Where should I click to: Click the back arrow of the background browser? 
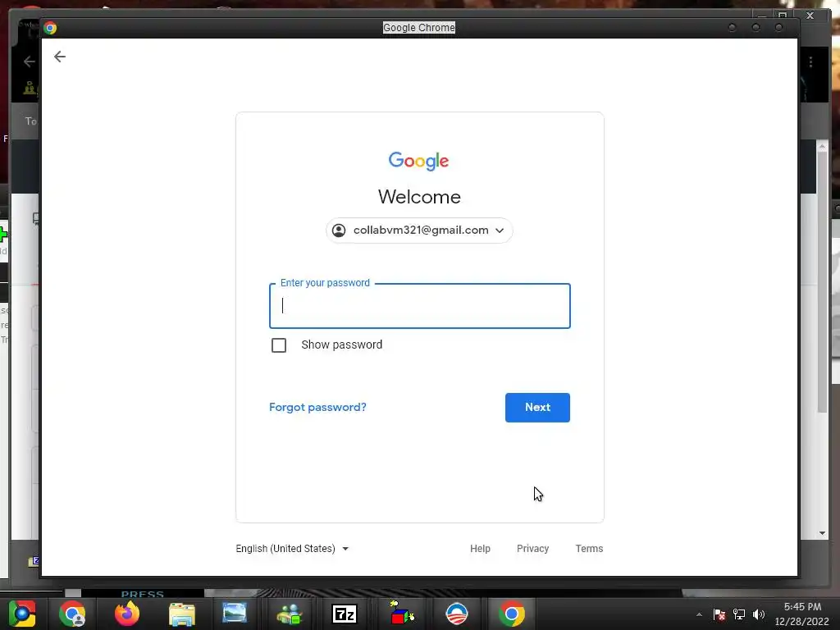tap(29, 62)
